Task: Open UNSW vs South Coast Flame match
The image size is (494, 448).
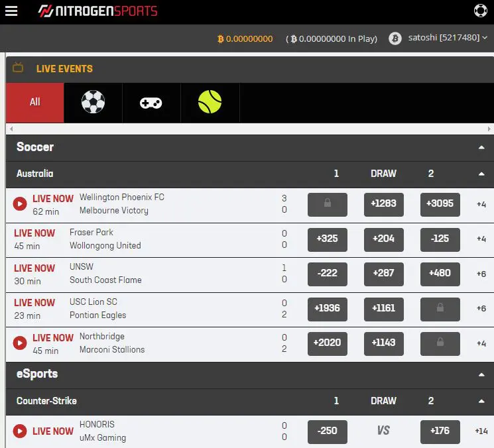Action: (105, 274)
